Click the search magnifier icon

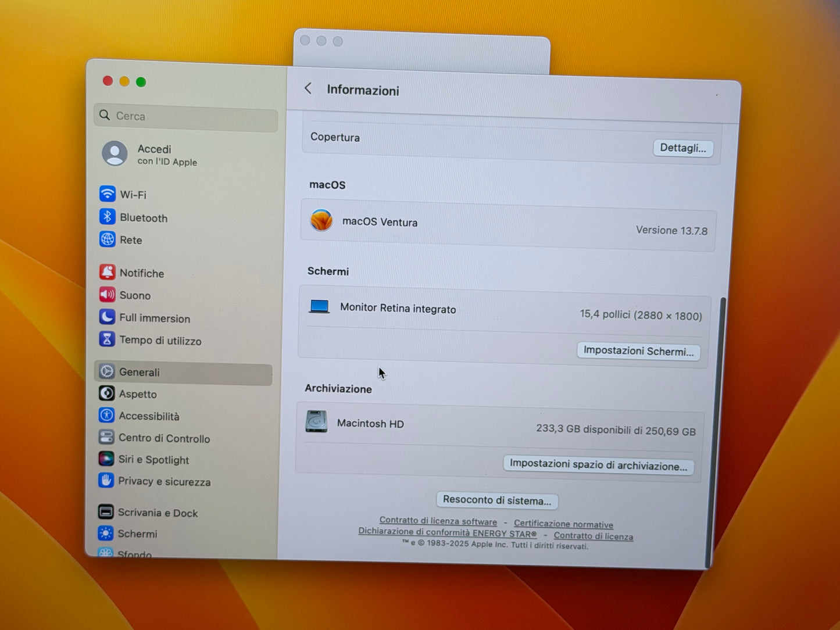point(105,115)
